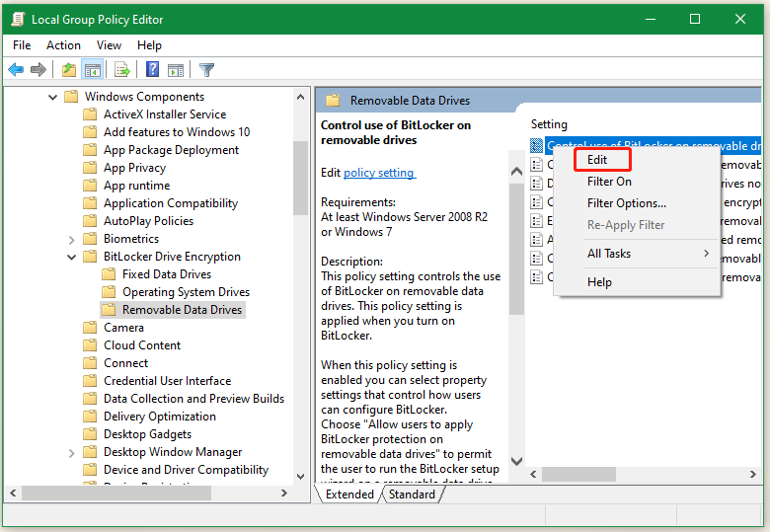The width and height of the screenshot is (770, 532).
Task: Expand the Biometrics tree node
Action: click(72, 240)
